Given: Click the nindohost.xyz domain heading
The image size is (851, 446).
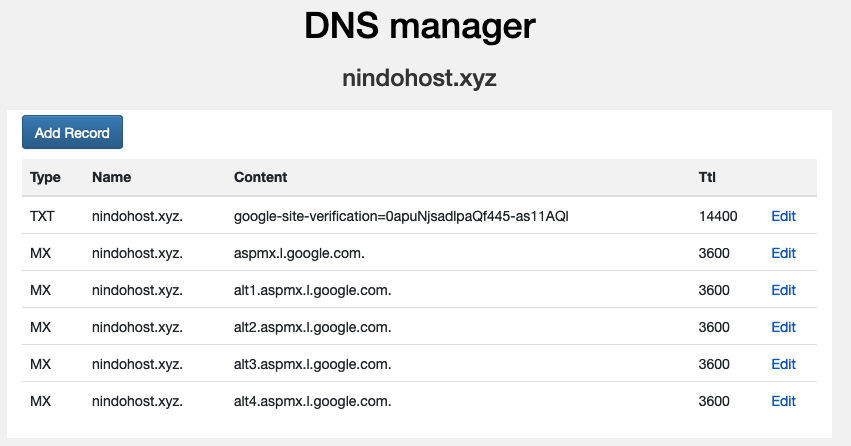Looking at the screenshot, I should point(419,78).
